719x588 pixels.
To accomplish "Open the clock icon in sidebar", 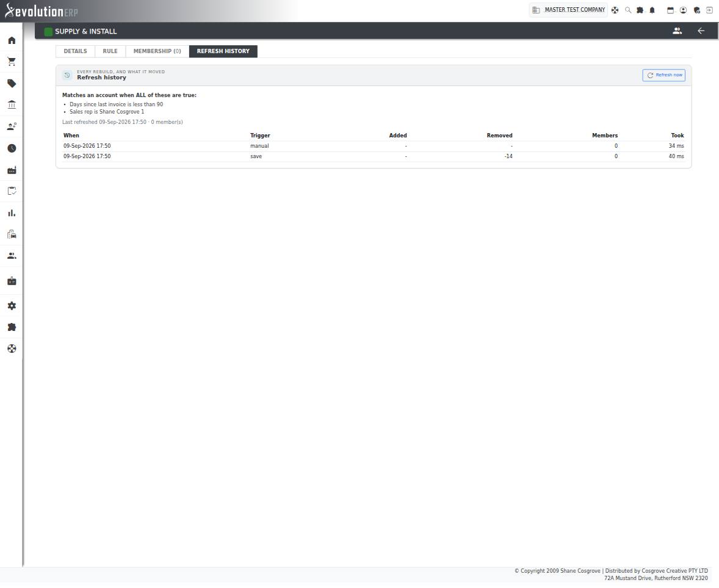I will [x=12, y=148].
